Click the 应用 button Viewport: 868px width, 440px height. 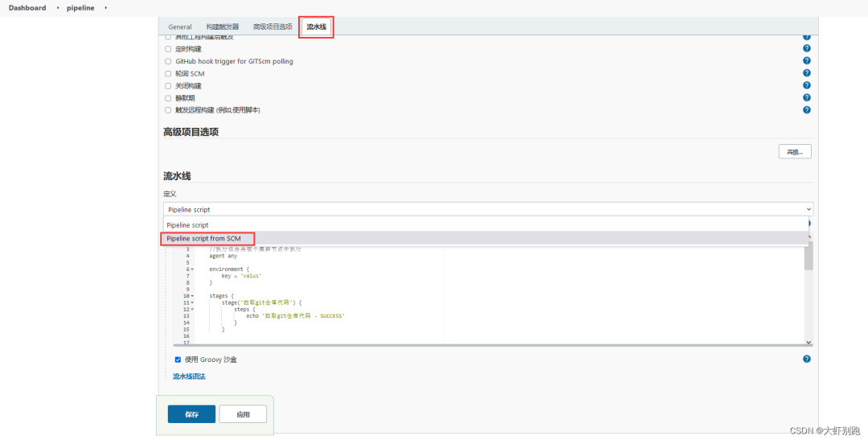pyautogui.click(x=243, y=414)
